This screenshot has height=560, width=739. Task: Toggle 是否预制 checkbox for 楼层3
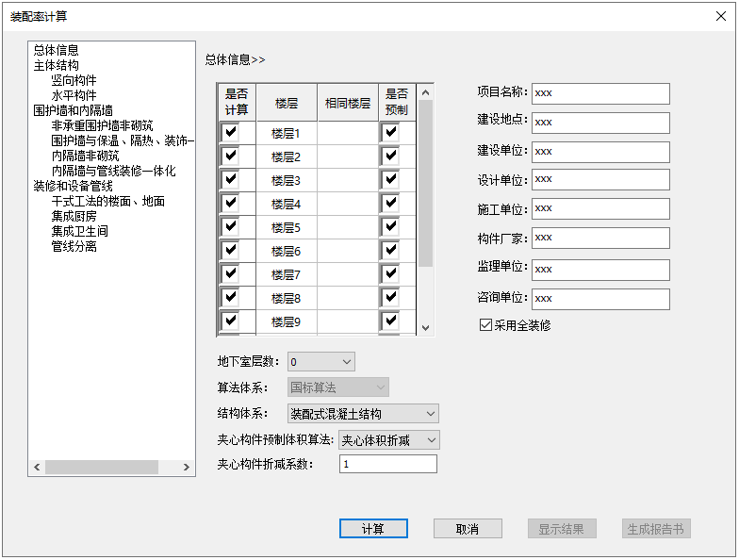point(390,180)
